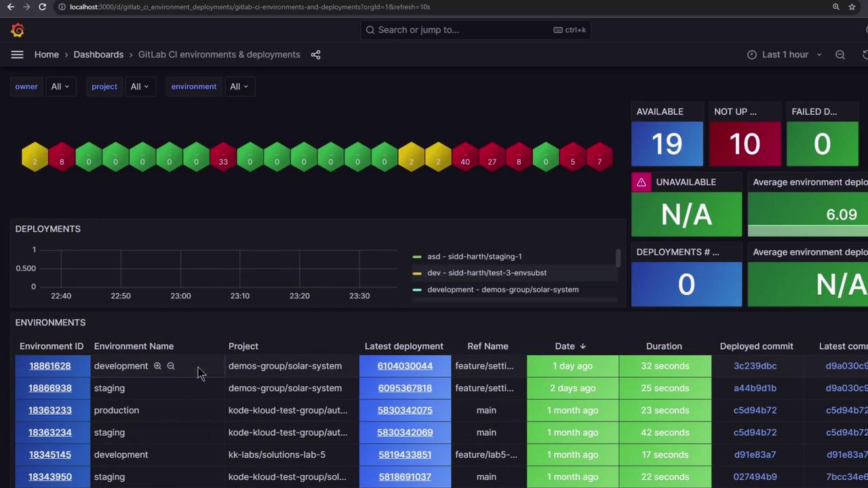Click the browser back arrow
Image resolution: width=868 pixels, height=488 pixels.
(x=10, y=7)
